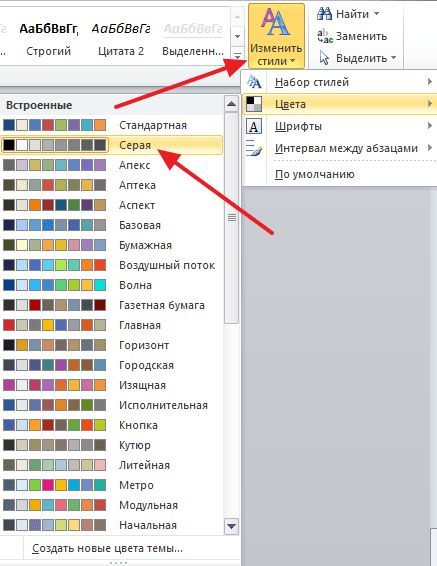Image resolution: width=437 pixels, height=566 pixels.
Task: Click the Выделить cursor icon
Action: (324, 58)
